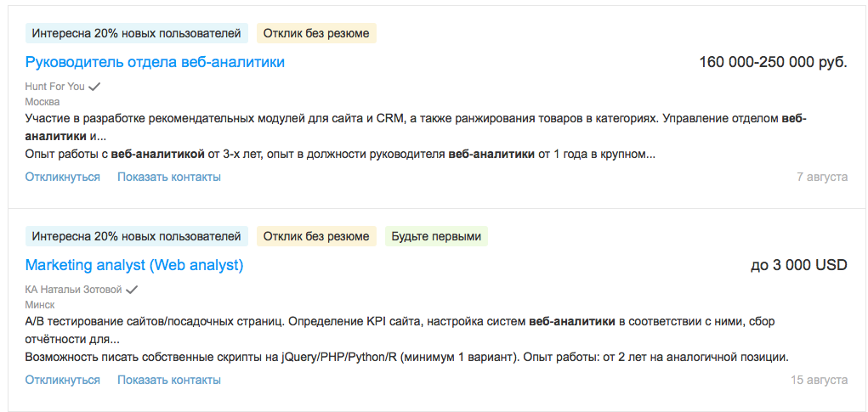Click the 160 000-250 000 руб. salary
The width and height of the screenshot is (868, 412).
point(774,62)
